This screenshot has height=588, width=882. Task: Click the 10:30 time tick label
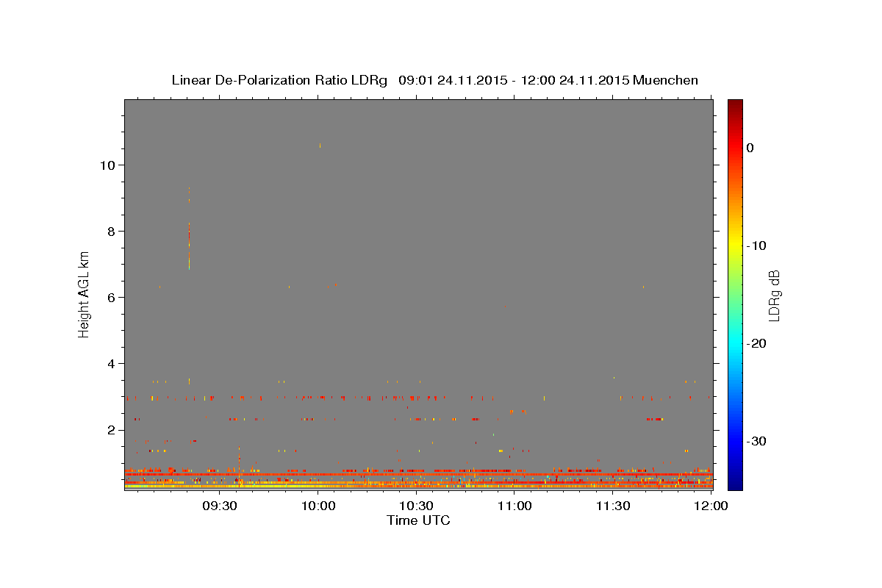tap(417, 506)
